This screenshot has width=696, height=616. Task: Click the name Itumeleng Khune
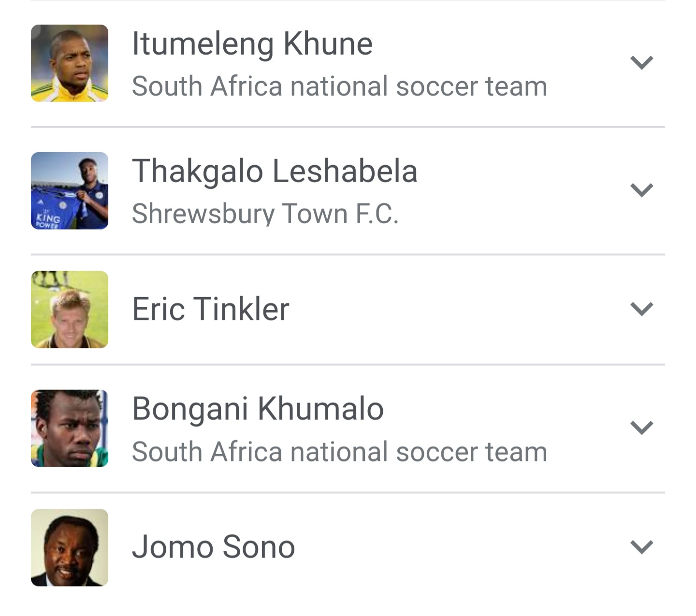(252, 43)
